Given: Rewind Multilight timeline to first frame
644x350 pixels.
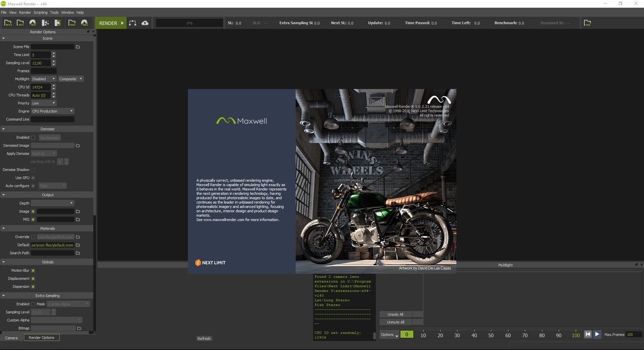Looking at the screenshot, I should point(588,335).
